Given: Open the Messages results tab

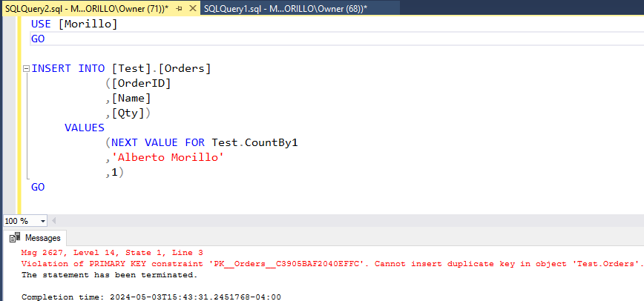Looking at the screenshot, I should 42,238.
